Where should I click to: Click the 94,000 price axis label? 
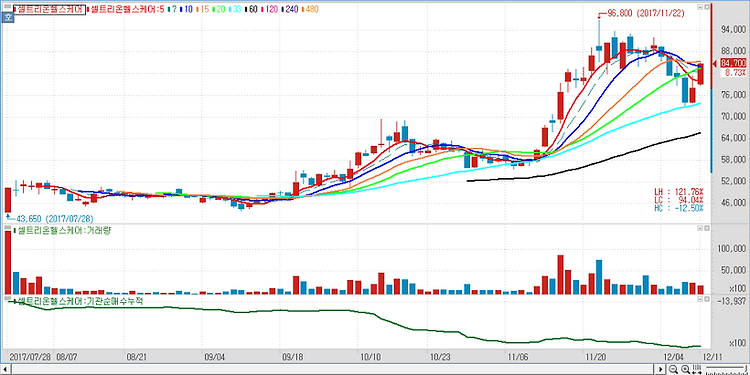pos(732,30)
